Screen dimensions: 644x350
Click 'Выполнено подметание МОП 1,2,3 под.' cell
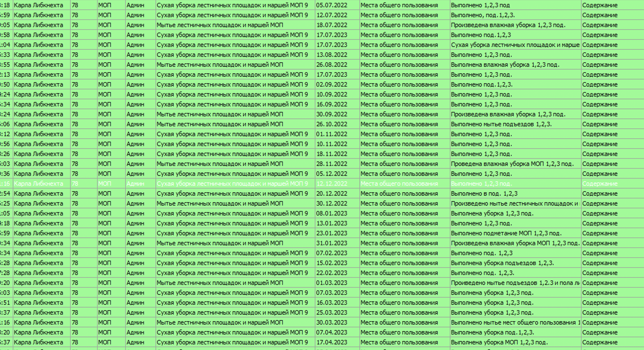(x=506, y=233)
